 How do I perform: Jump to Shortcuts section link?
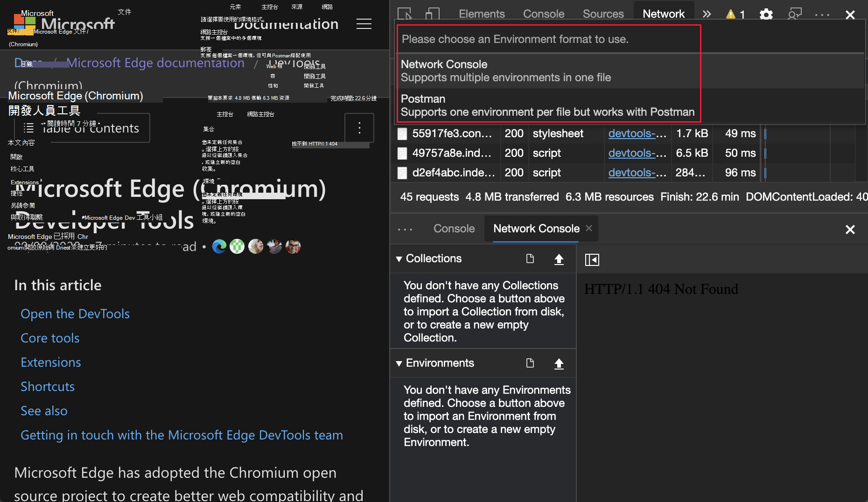48,386
